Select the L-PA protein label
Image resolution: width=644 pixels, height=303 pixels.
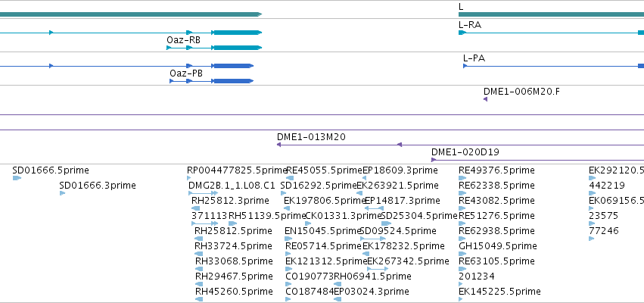[x=474, y=58]
